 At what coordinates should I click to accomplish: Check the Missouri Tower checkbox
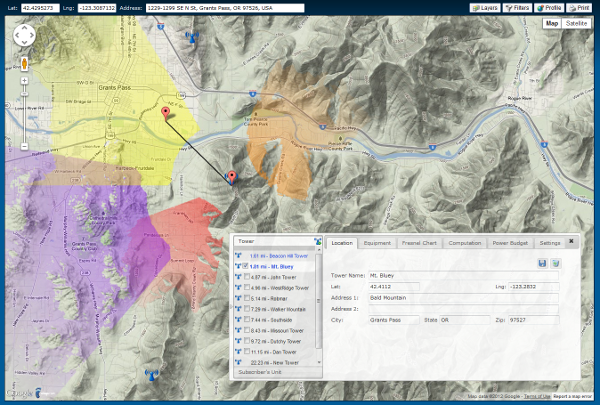[x=247, y=330]
